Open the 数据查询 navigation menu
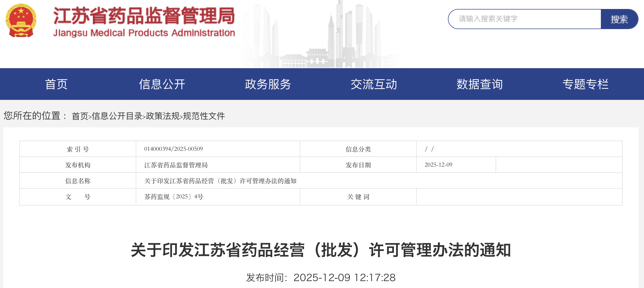 [479, 84]
